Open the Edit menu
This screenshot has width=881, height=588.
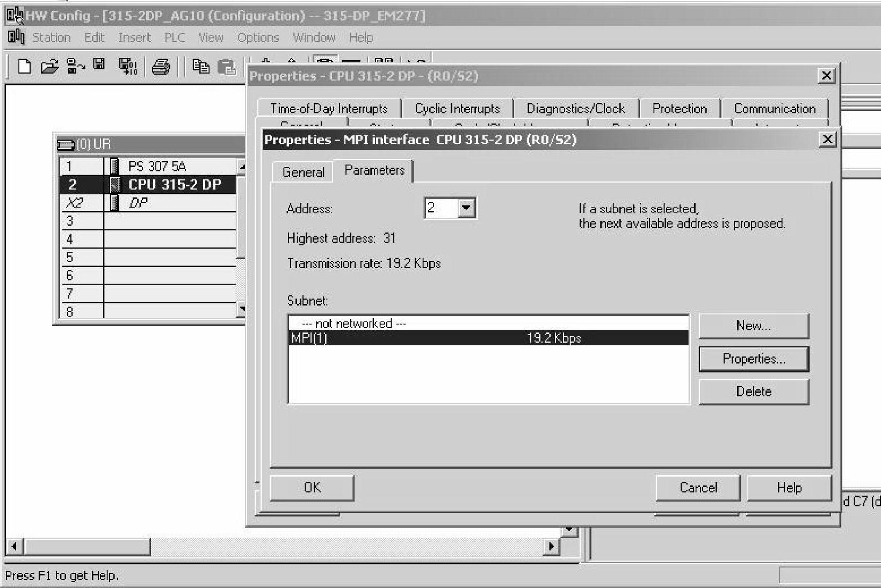pos(94,38)
